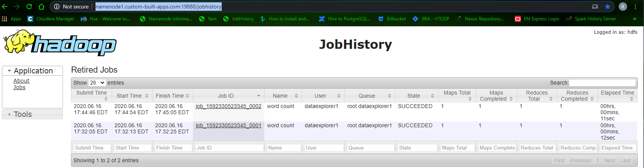
Task: Open job_1592330523345_0002 details
Action: [x=229, y=106]
